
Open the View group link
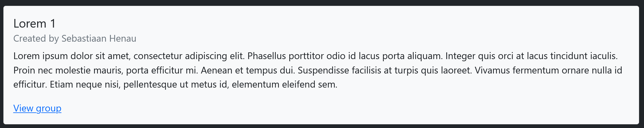[x=37, y=108]
